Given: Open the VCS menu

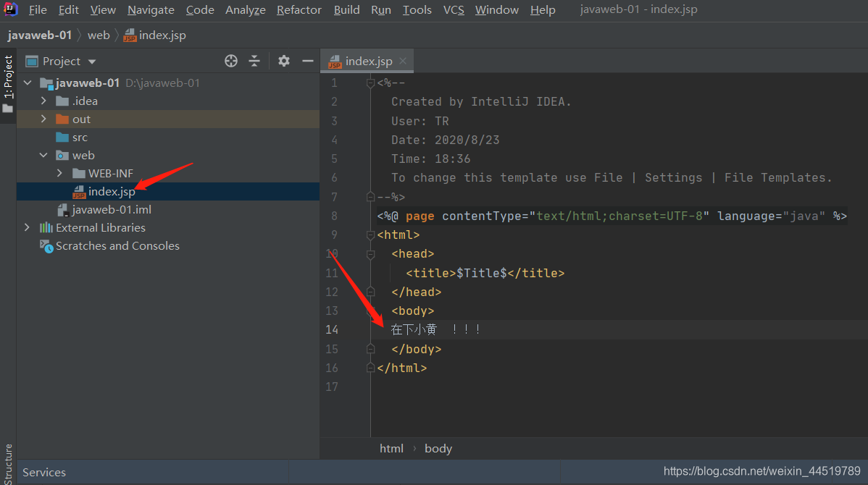Looking at the screenshot, I should coord(454,10).
